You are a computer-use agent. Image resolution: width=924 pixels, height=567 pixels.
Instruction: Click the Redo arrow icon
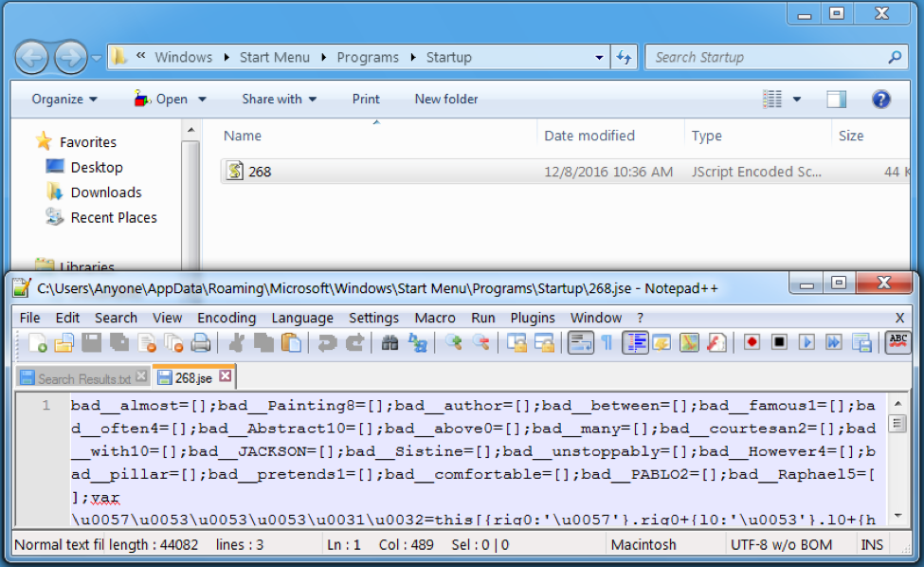tap(354, 342)
